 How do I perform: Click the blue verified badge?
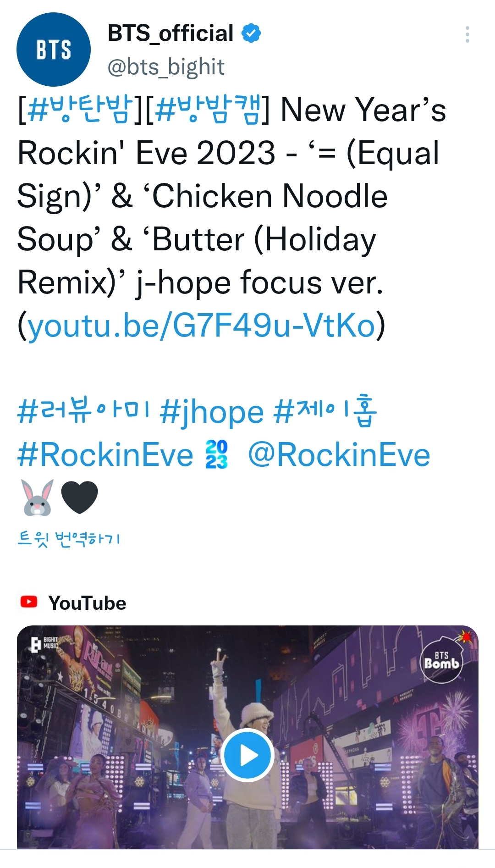coord(251,33)
